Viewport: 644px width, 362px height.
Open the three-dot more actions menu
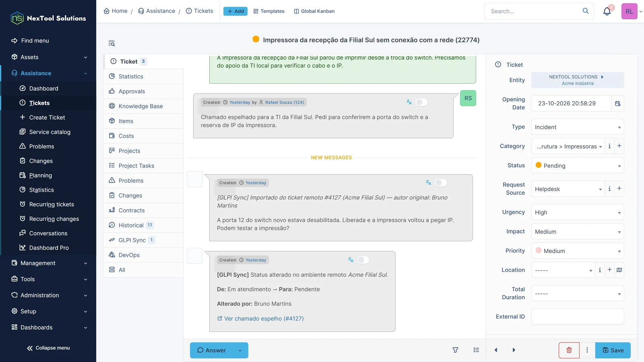point(587,350)
